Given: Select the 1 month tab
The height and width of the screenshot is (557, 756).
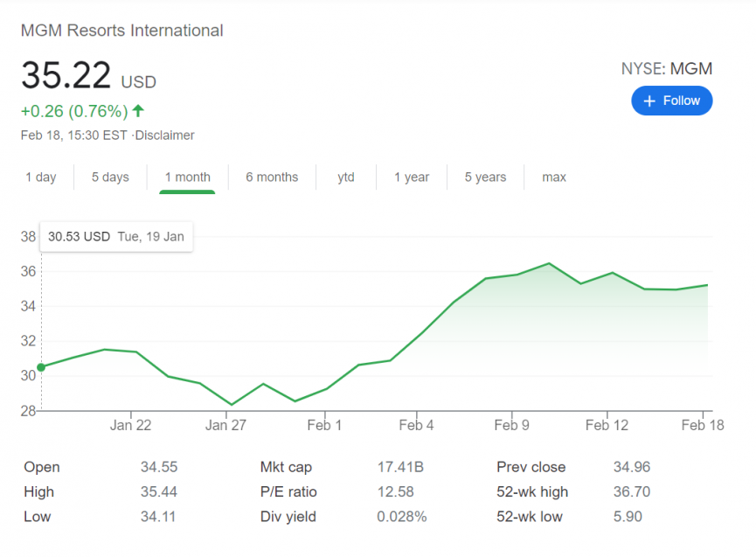Looking at the screenshot, I should point(187,177).
